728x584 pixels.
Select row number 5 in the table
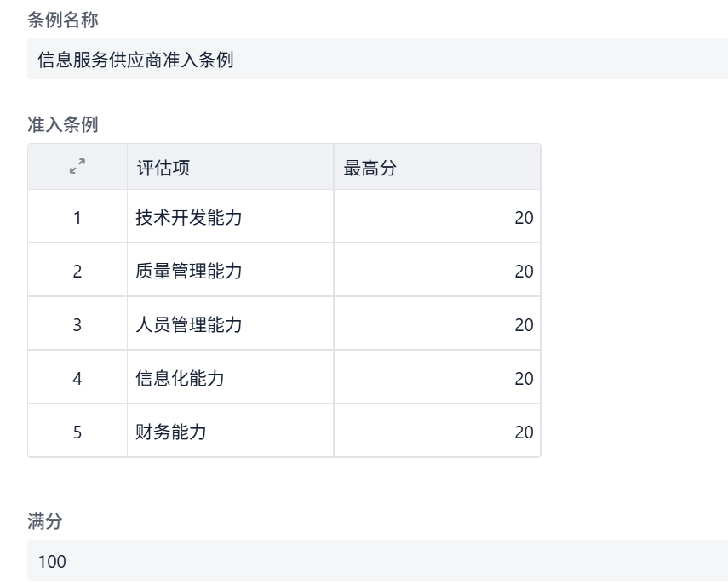point(77,432)
